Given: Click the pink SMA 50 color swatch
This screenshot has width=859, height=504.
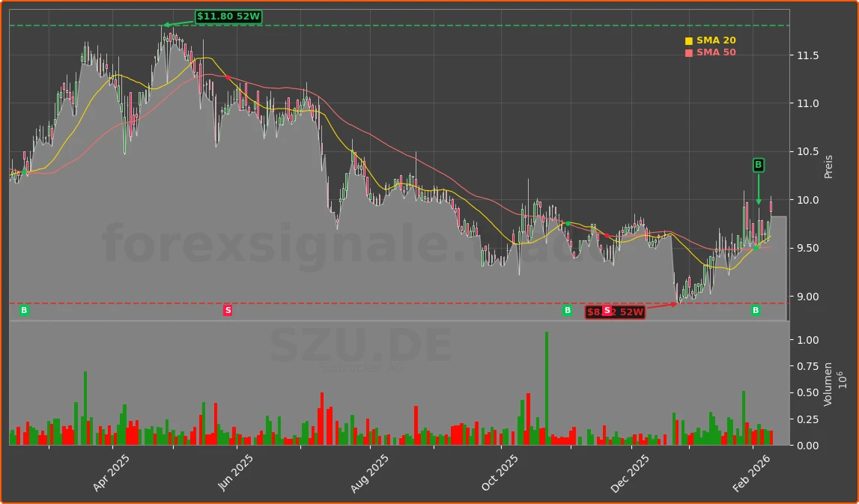Looking at the screenshot, I should click(688, 53).
